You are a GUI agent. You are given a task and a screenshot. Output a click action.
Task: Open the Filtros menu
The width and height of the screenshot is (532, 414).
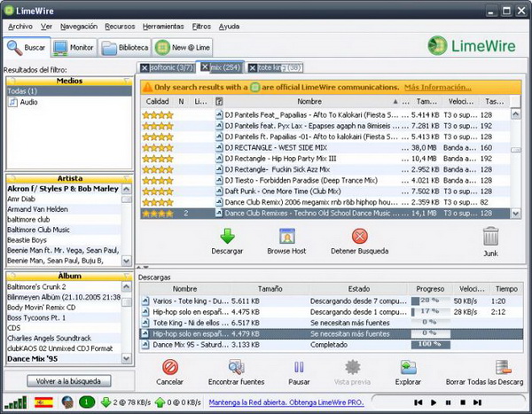(201, 27)
